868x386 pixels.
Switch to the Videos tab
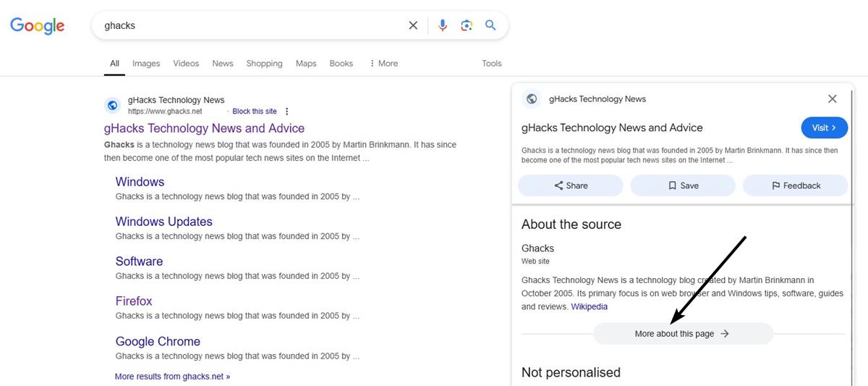[x=186, y=64]
